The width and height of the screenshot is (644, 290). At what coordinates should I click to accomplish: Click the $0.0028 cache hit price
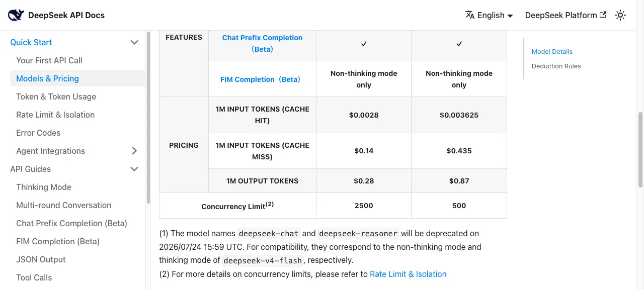(x=364, y=115)
